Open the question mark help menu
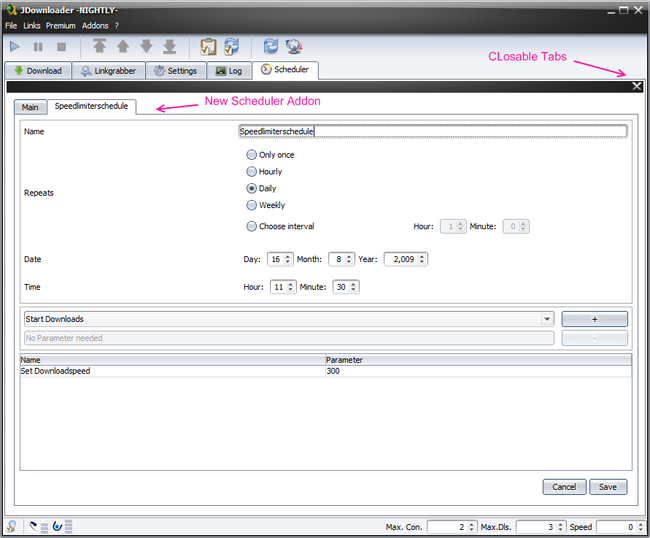 click(117, 26)
